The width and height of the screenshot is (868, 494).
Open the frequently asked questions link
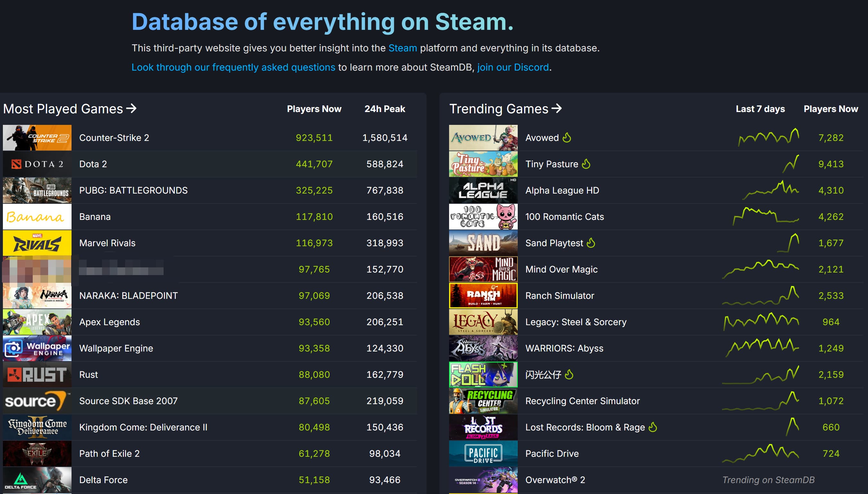tap(233, 67)
